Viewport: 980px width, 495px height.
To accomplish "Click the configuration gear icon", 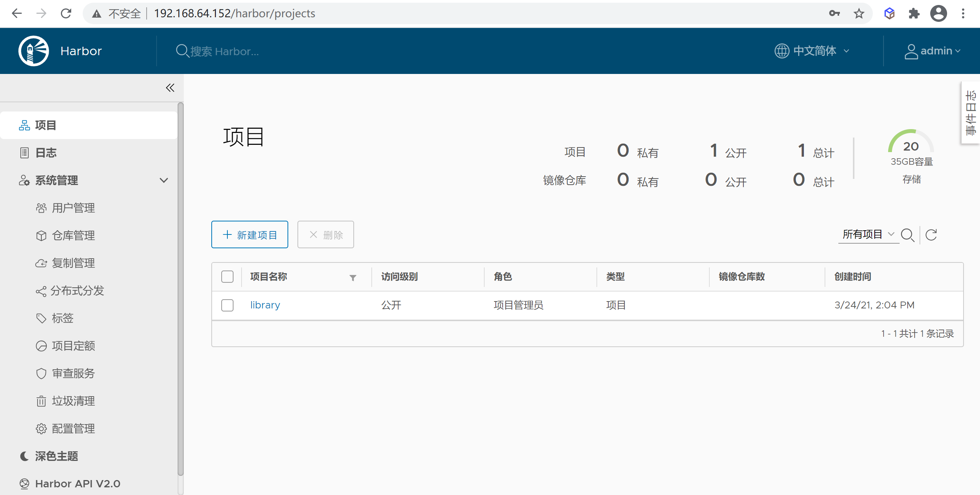I will 41,429.
